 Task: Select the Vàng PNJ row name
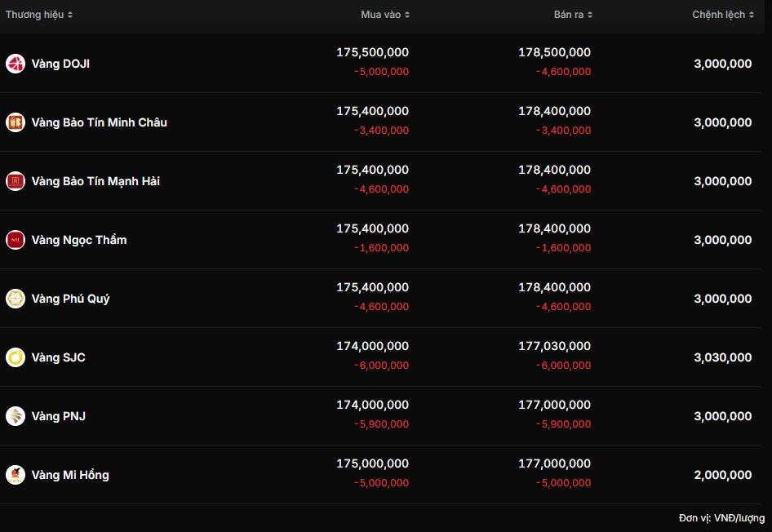[59, 416]
